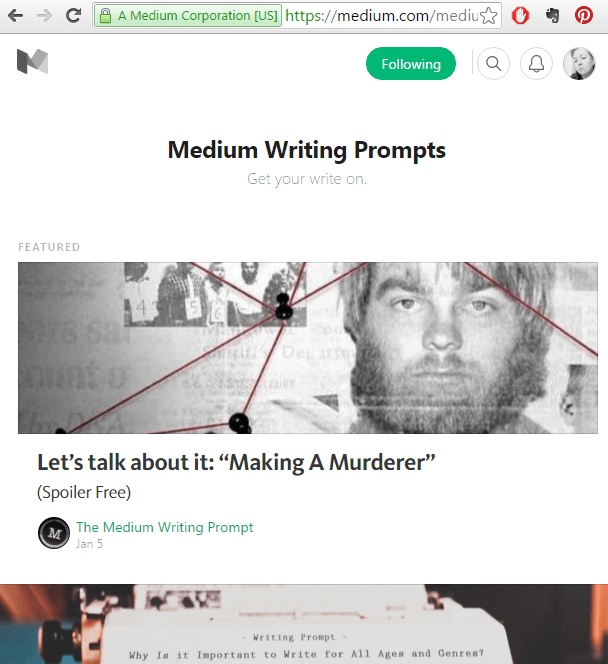
Task: Click the Medium logo icon
Action: pos(33,62)
